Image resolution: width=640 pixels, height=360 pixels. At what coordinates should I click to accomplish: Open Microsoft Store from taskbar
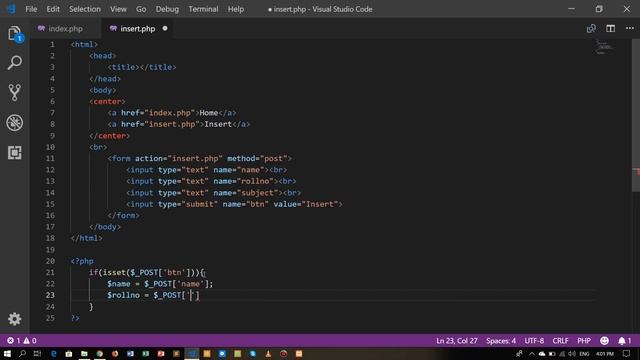tap(69, 354)
